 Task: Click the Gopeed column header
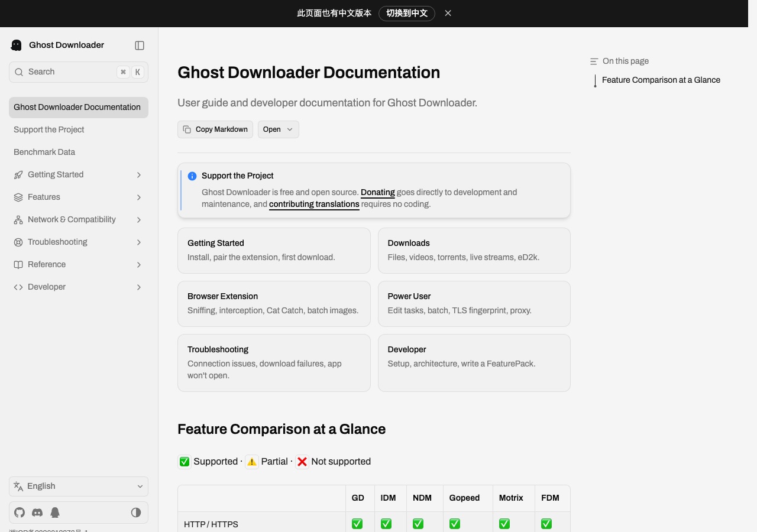click(x=464, y=498)
